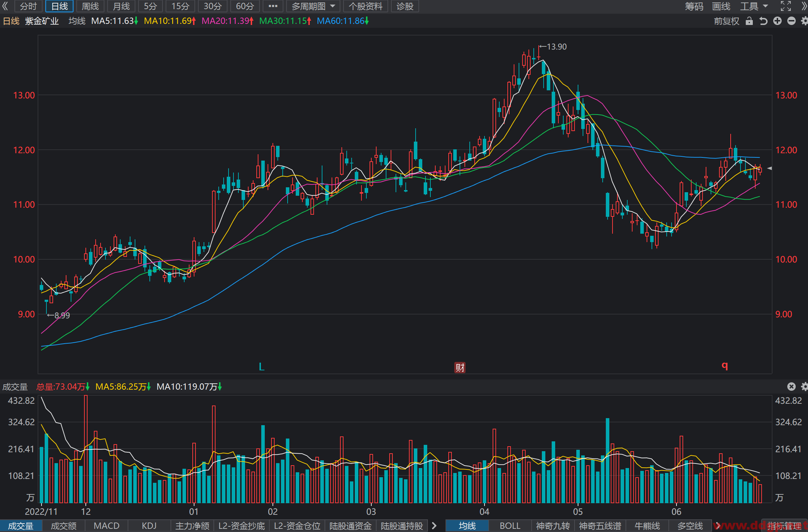
Task: Open 筹码 chip distribution
Action: click(x=694, y=6)
